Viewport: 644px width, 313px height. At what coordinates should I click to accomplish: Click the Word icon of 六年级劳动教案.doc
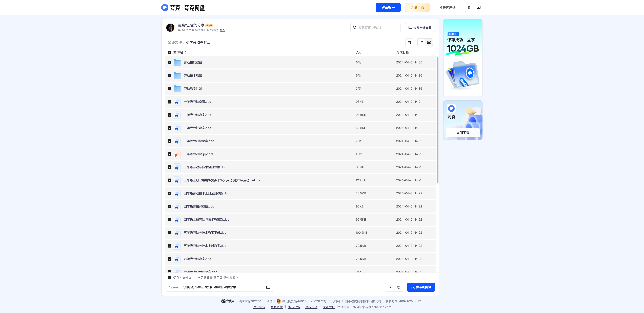(177, 259)
